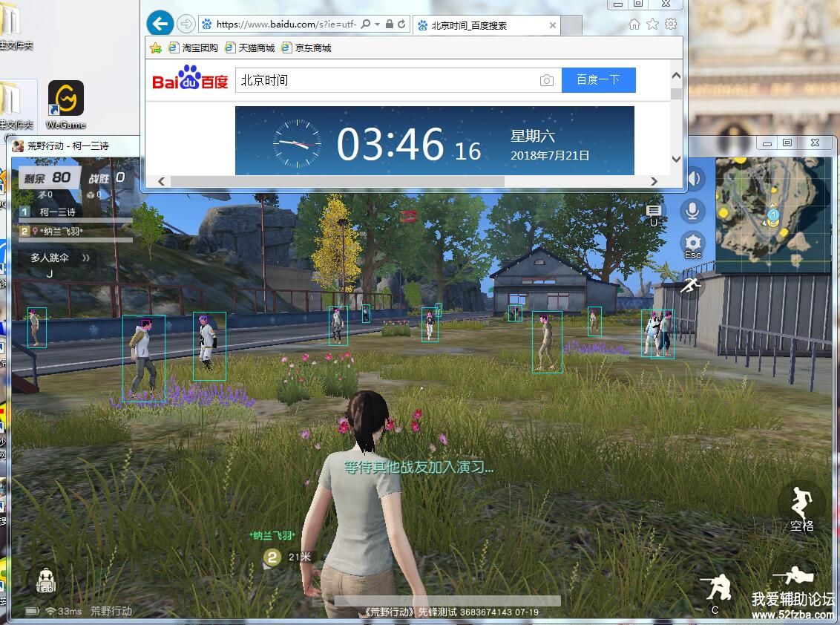Toggle game speaker sound icon
This screenshot has height=625, width=840.
(695, 178)
